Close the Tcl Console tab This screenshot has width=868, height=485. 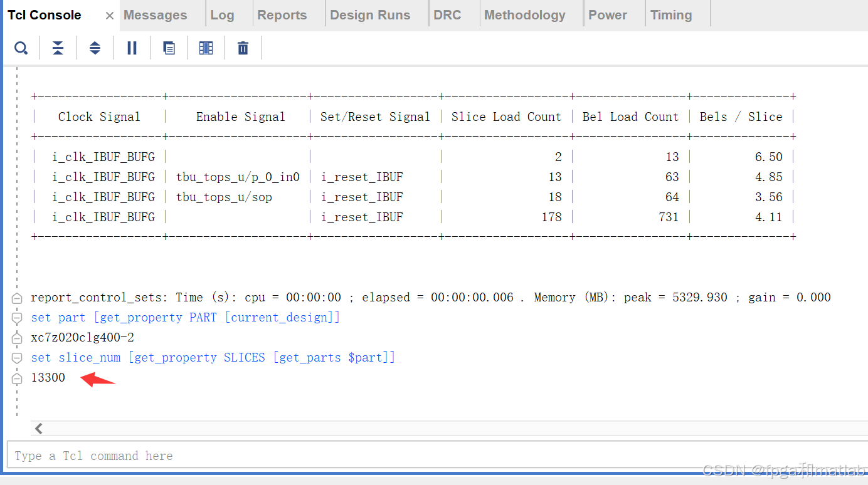click(x=109, y=15)
